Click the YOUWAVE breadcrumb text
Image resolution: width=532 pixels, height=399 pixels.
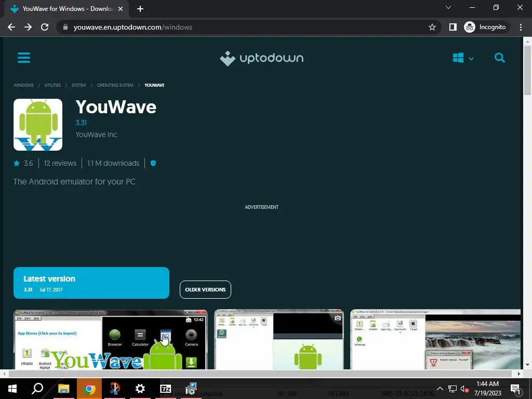coord(154,85)
